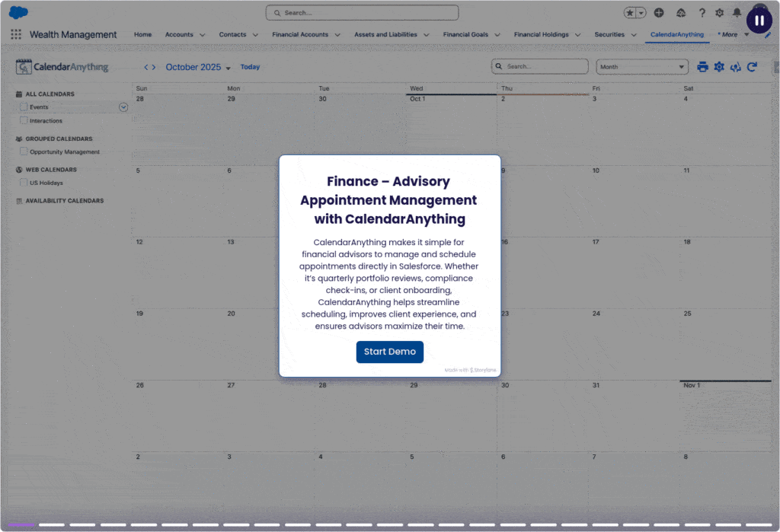Viewport: 780px width, 532px height.
Task: Go to previous month arrow
Action: (146, 67)
